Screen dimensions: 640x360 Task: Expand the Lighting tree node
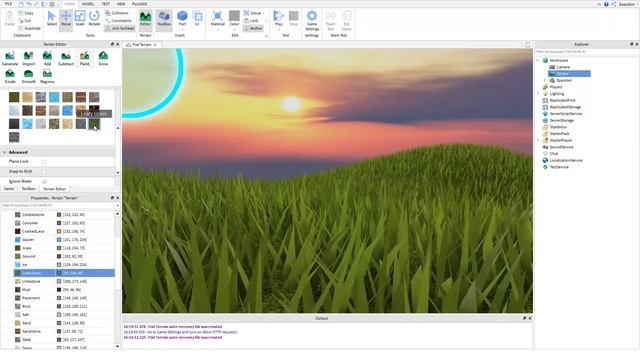pyautogui.click(x=538, y=94)
